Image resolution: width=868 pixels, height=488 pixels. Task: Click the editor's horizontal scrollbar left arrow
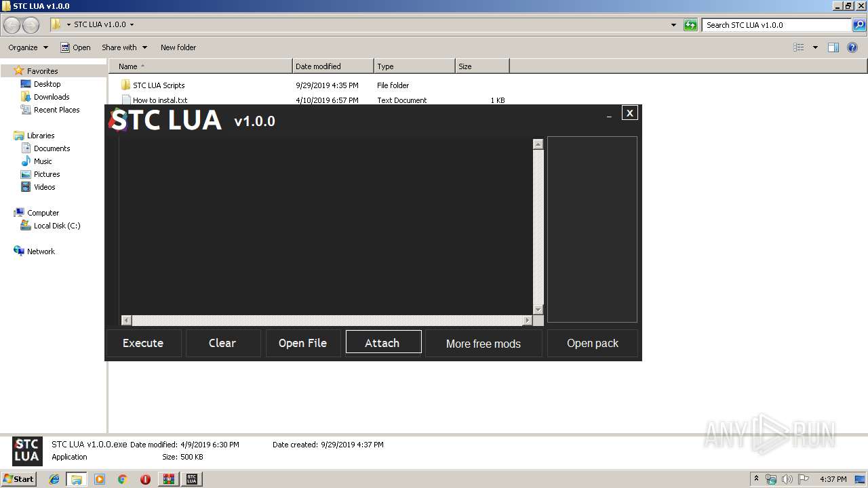[x=126, y=320]
